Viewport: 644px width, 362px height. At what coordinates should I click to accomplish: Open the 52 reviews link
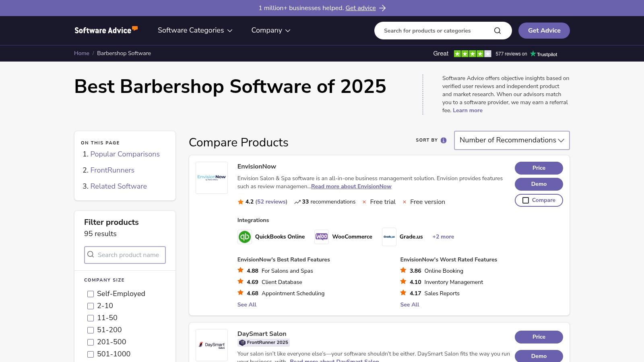(x=271, y=202)
